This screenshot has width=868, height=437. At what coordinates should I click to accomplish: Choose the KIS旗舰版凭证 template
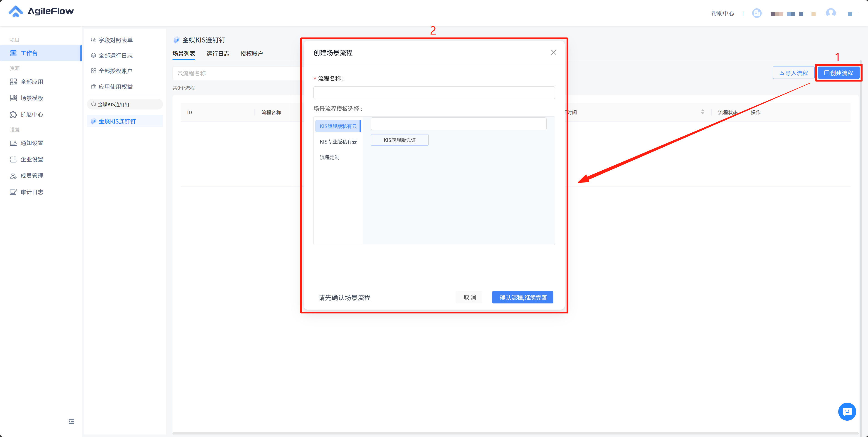399,140
